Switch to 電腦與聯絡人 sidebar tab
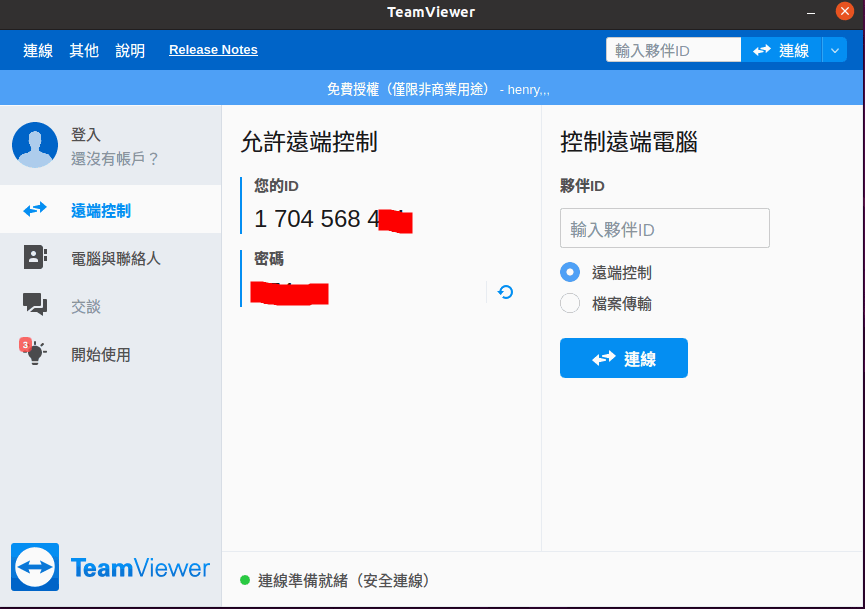 110,257
